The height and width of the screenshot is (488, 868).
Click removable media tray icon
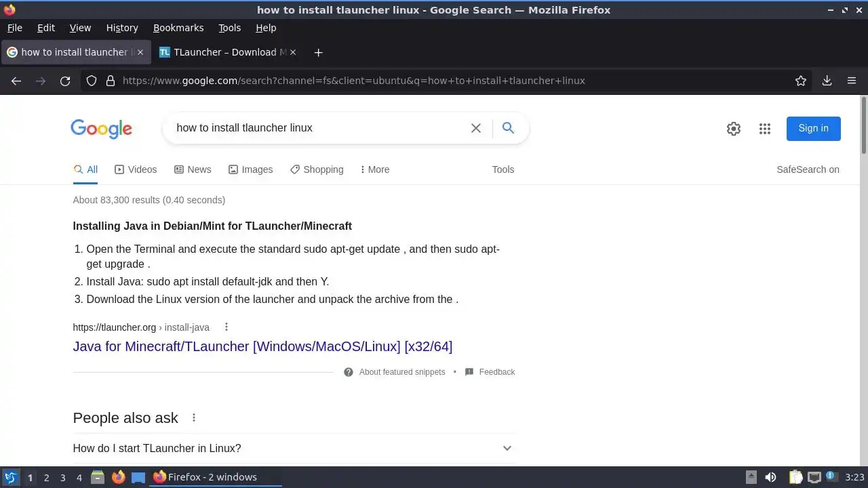[x=751, y=477]
